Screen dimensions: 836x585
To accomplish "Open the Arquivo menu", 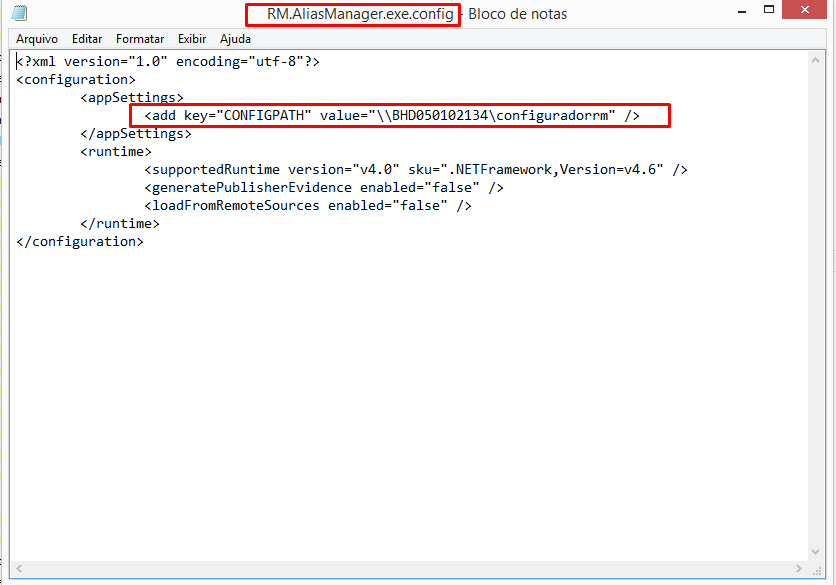I will point(37,39).
